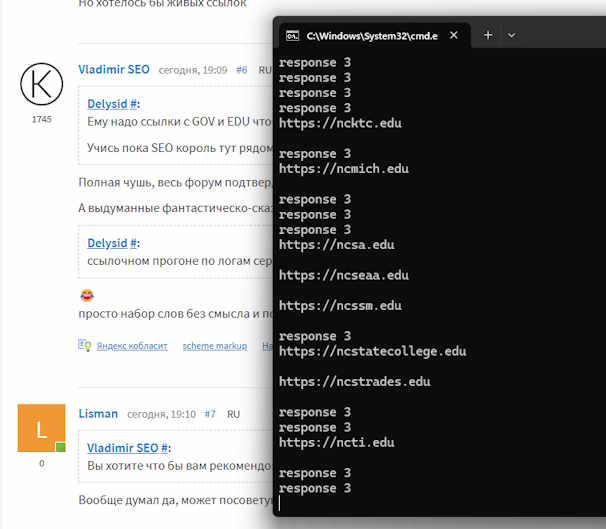
Task: Open the scheme markup signature link
Action: click(x=214, y=345)
